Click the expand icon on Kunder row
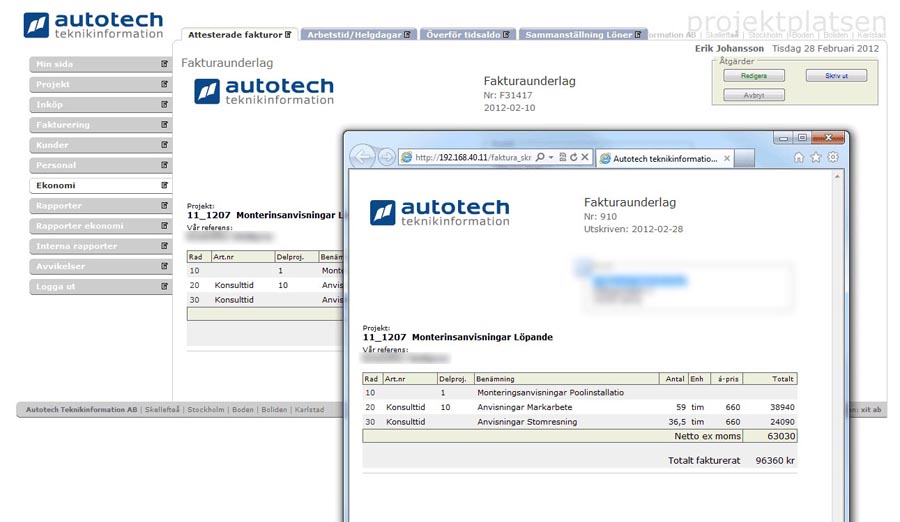The width and height of the screenshot is (900, 522). pos(164,144)
